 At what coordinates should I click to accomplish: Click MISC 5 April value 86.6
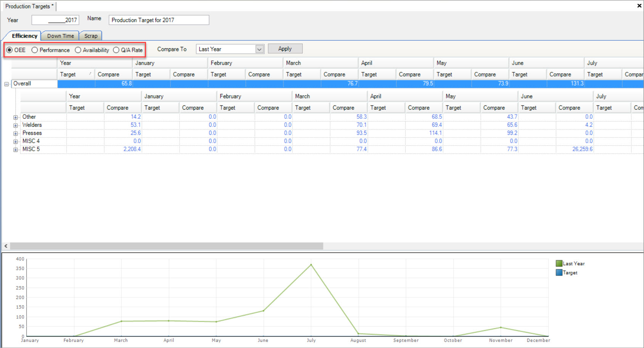(x=437, y=149)
